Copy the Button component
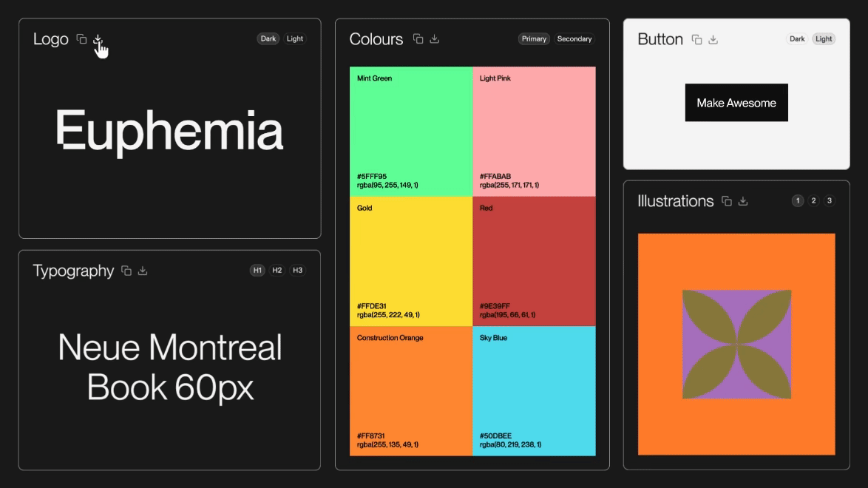868x488 pixels. pyautogui.click(x=696, y=39)
